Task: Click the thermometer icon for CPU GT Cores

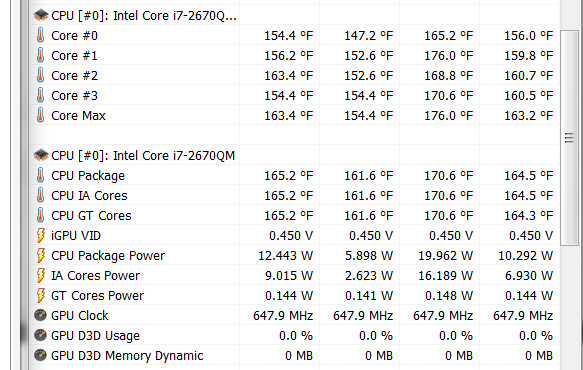Action: pos(41,215)
